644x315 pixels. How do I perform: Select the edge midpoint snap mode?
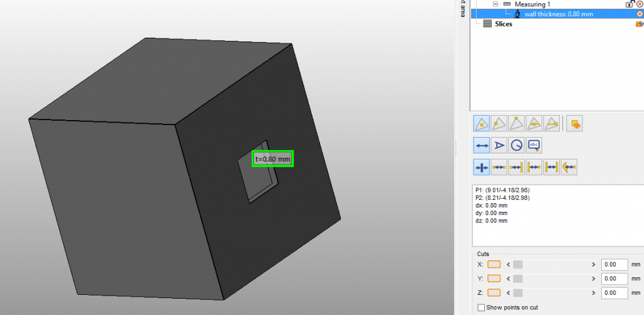click(534, 123)
